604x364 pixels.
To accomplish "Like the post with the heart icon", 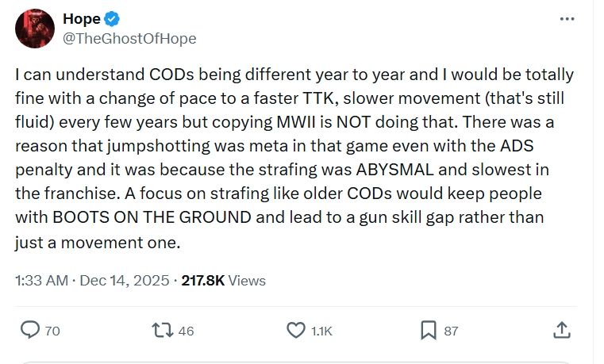I will point(295,330).
